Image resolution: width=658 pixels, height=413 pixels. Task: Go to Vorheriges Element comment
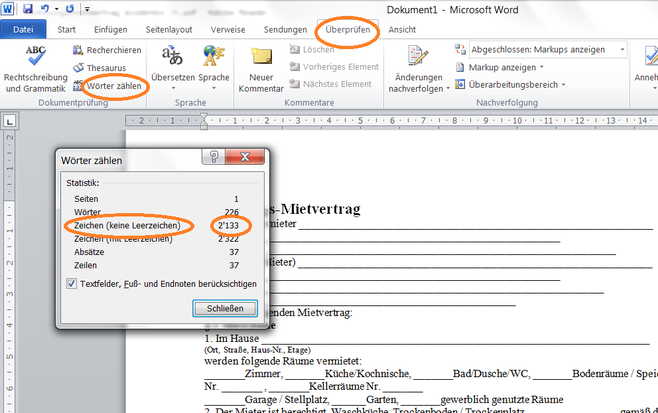pyautogui.click(x=334, y=67)
